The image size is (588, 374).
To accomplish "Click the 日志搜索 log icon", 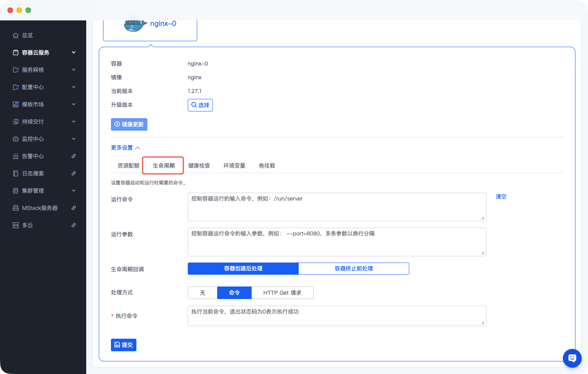I will [x=16, y=173].
